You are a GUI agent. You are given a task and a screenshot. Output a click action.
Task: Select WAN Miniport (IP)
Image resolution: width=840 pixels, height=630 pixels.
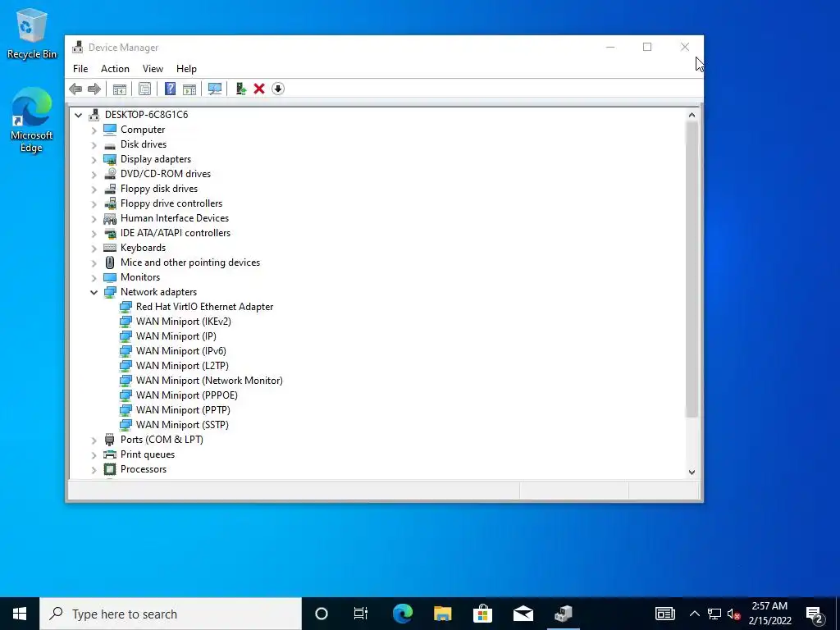pyautogui.click(x=176, y=336)
